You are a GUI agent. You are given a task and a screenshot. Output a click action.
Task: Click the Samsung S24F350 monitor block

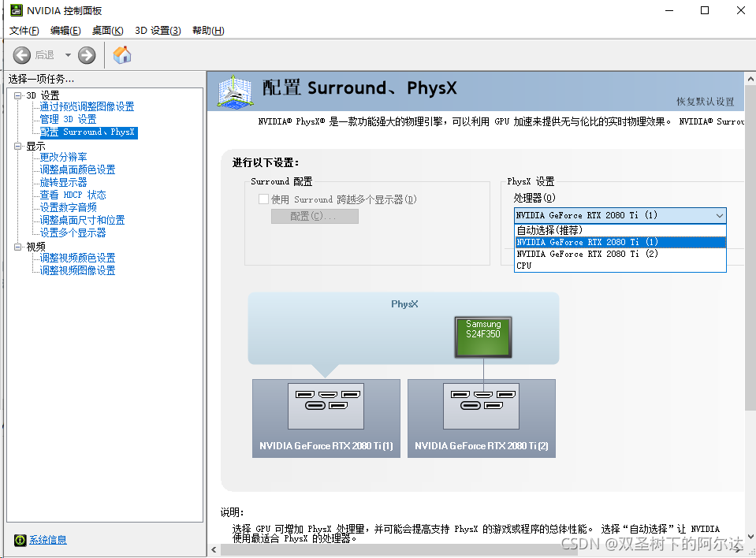(483, 337)
